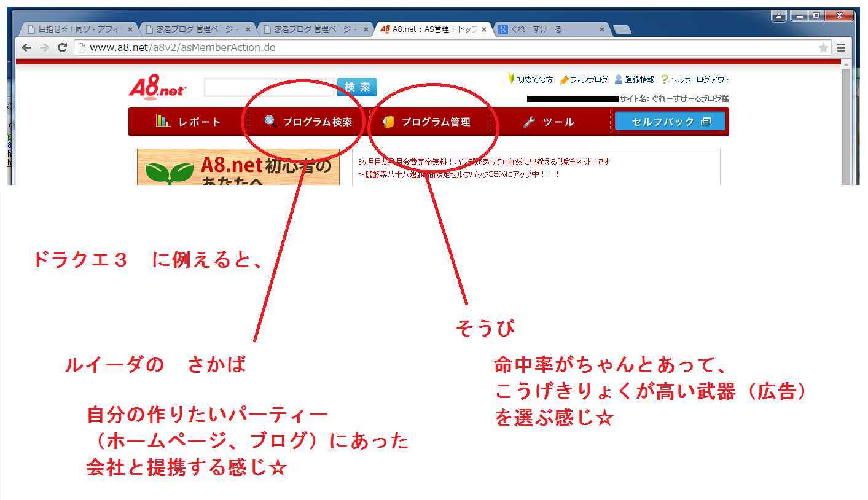The width and height of the screenshot is (868, 500).
Task: Open the ファンブログ link
Action: click(x=584, y=80)
